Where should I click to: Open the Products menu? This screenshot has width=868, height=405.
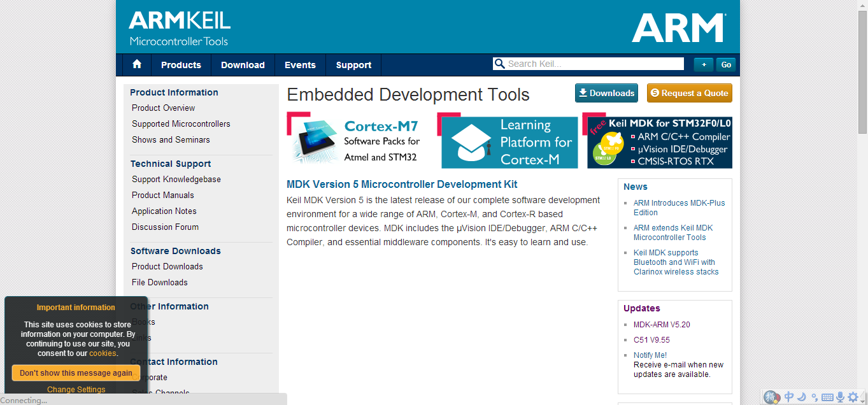click(x=181, y=65)
